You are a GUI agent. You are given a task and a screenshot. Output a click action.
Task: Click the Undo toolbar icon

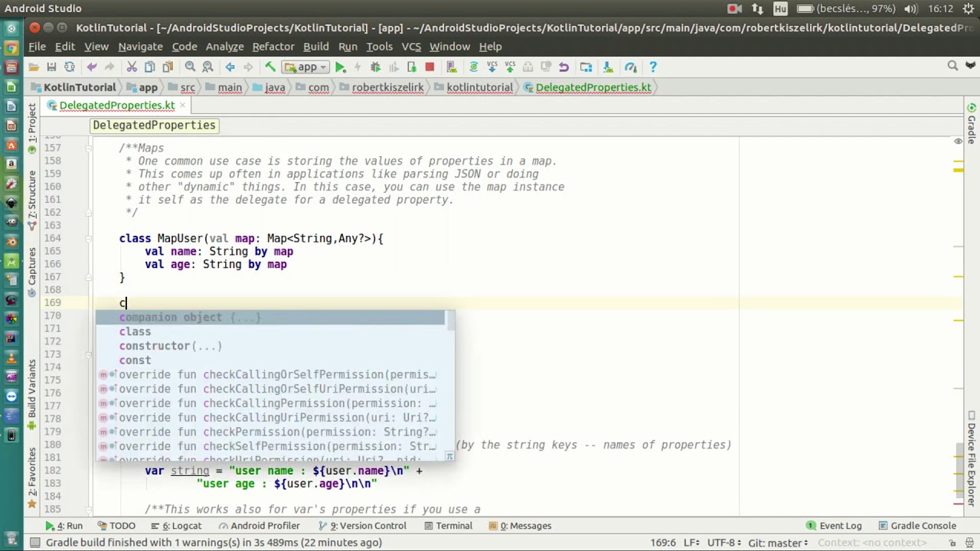tap(92, 67)
